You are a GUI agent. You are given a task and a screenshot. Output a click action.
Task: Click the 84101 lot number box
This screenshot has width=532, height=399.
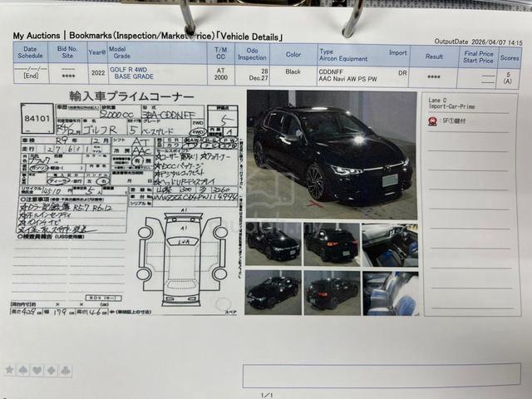pos(37,118)
